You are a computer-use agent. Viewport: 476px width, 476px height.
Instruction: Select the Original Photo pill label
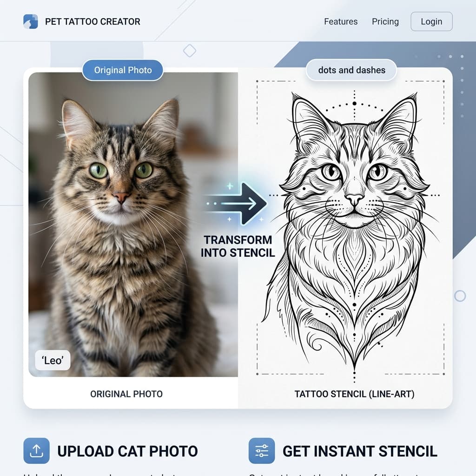(123, 70)
